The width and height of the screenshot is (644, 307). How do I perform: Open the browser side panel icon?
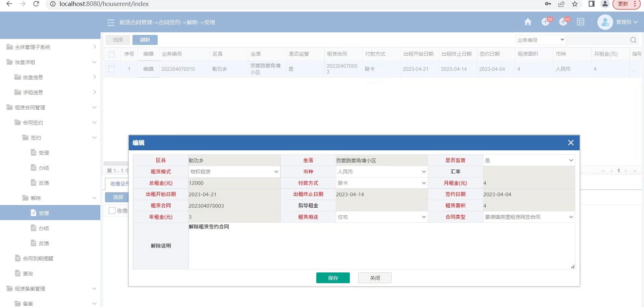[592, 4]
